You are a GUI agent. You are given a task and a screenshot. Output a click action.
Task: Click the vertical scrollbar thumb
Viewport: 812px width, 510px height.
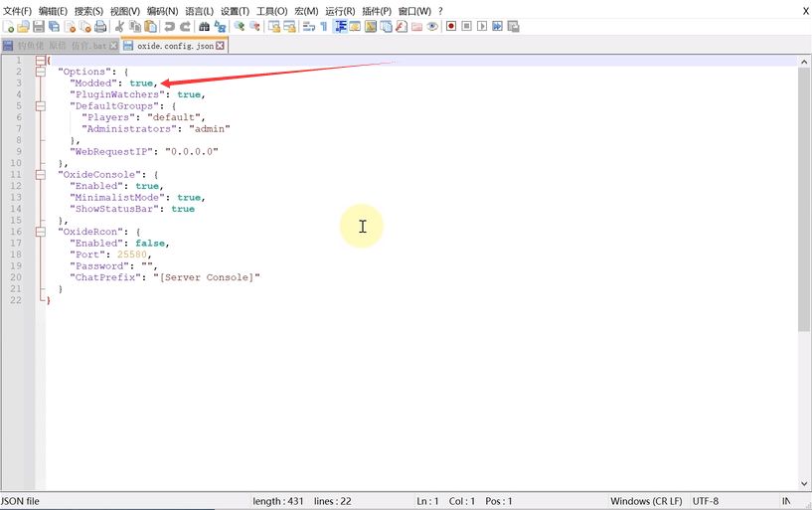(803, 199)
